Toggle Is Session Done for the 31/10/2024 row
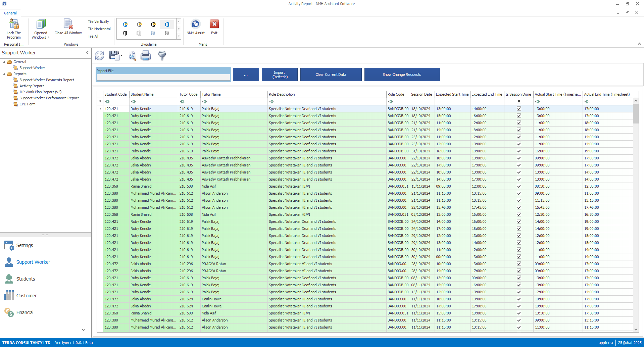 (x=519, y=151)
